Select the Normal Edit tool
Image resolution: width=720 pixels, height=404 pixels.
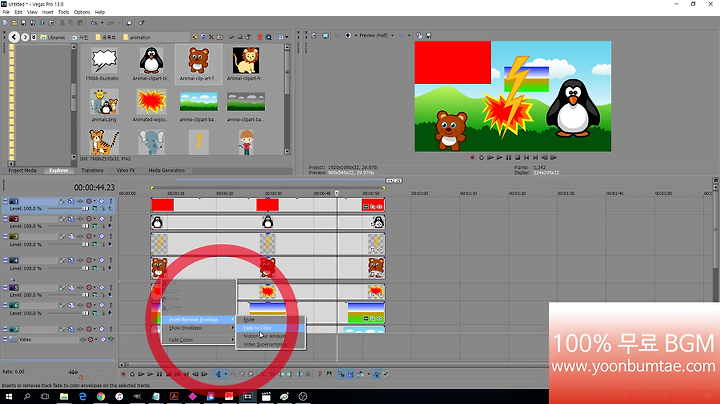coord(219,374)
